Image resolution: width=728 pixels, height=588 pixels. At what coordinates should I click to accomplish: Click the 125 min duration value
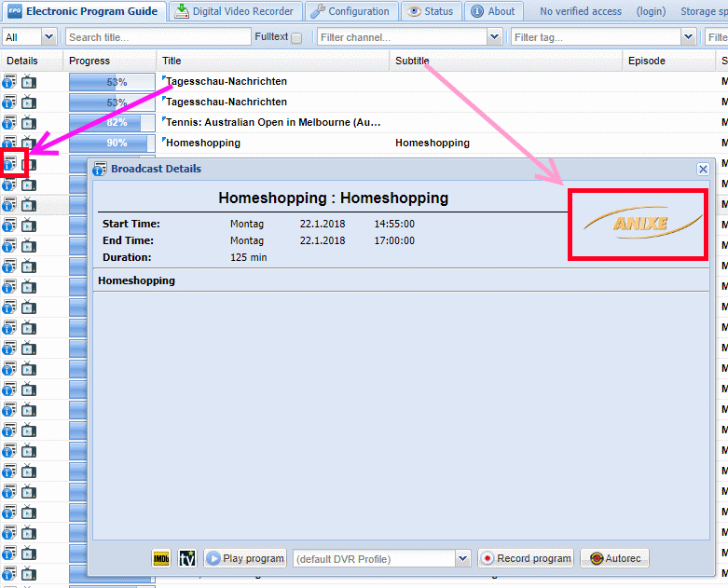(x=248, y=257)
